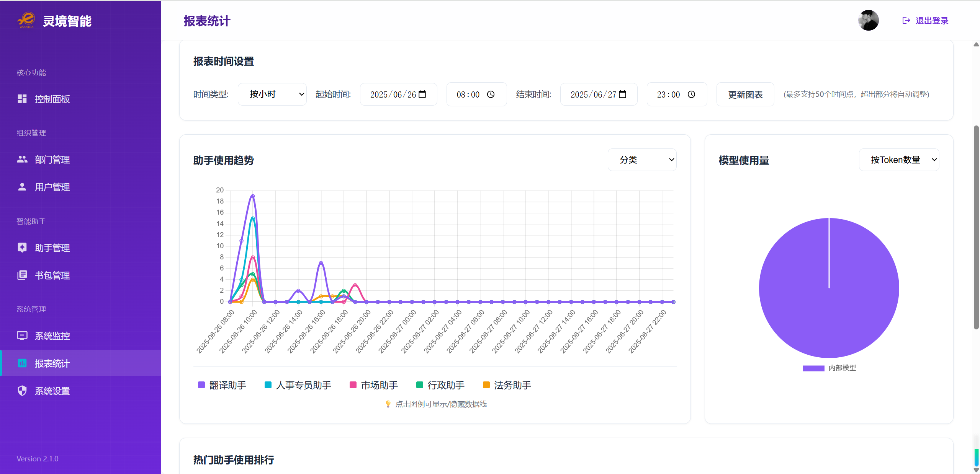
Task: Click the 内部模型 purple legend swatch
Action: pyautogui.click(x=813, y=368)
